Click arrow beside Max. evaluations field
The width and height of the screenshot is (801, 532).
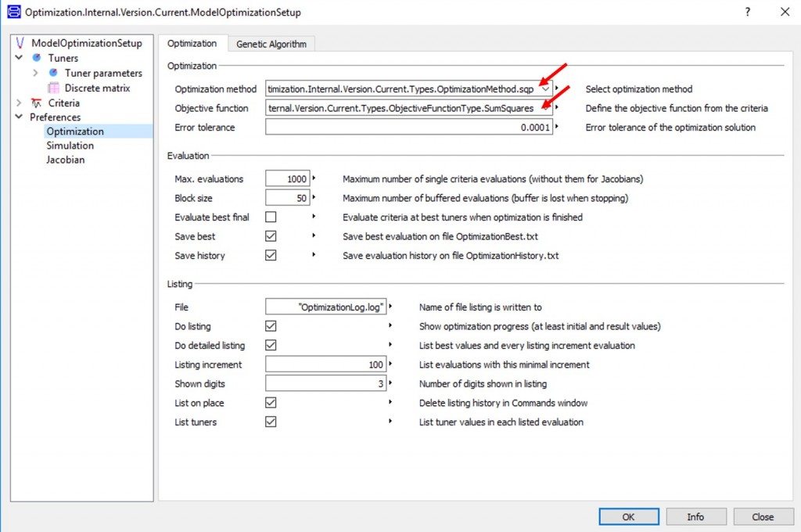coord(314,178)
